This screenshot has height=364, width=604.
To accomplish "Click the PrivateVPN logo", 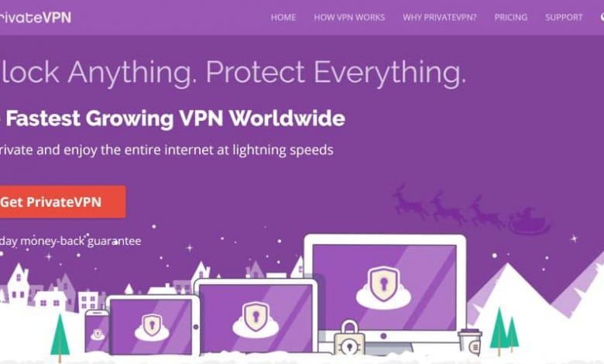I will click(36, 17).
